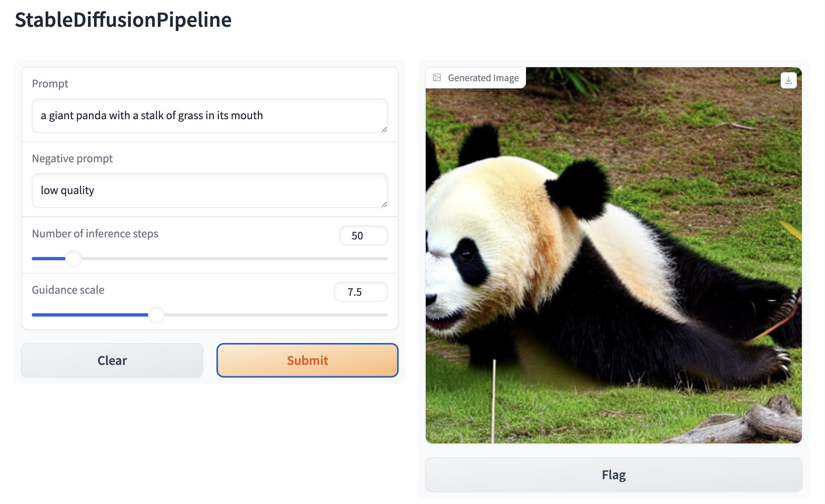
Task: Click the Negative prompt box resize handle
Action: click(384, 204)
